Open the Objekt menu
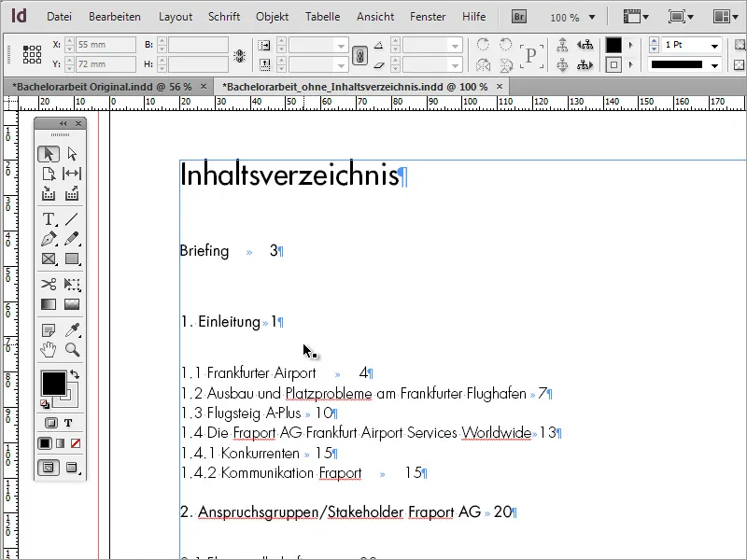The image size is (747, 560). 272,17
